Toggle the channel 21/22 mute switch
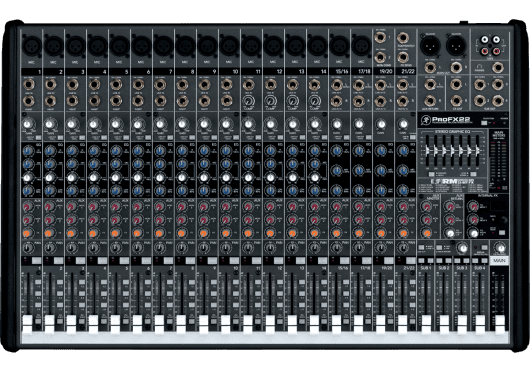Screen dimensions: 530x371 (x=411, y=261)
